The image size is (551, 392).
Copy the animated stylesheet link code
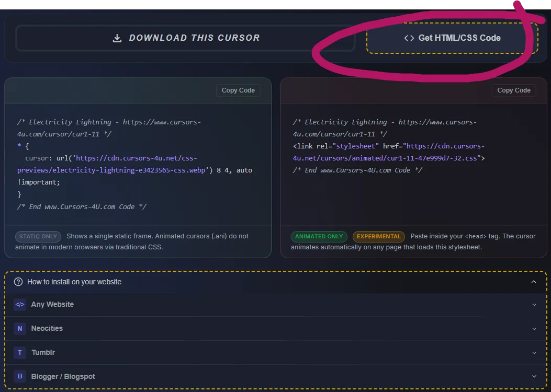tap(514, 90)
